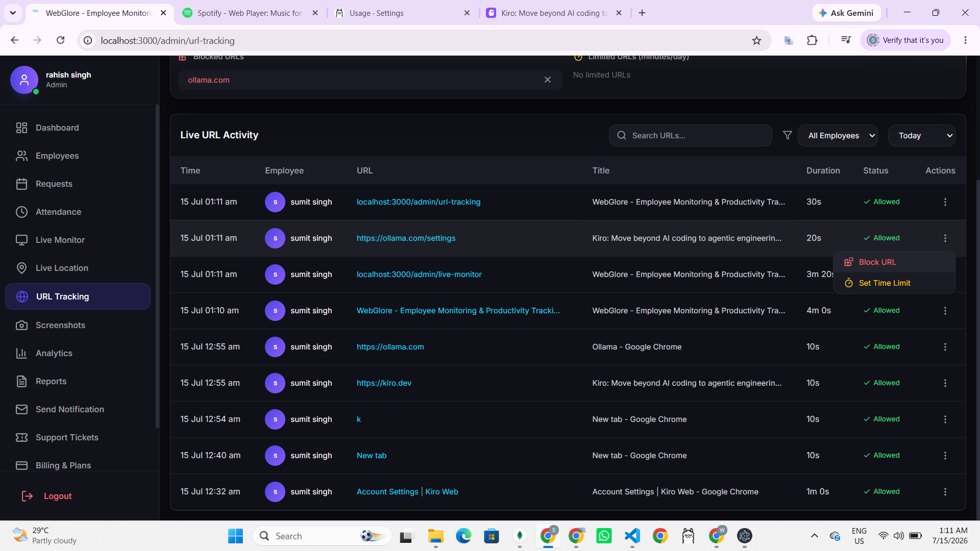
Task: Open File Explorer from taskbar
Action: point(435,536)
